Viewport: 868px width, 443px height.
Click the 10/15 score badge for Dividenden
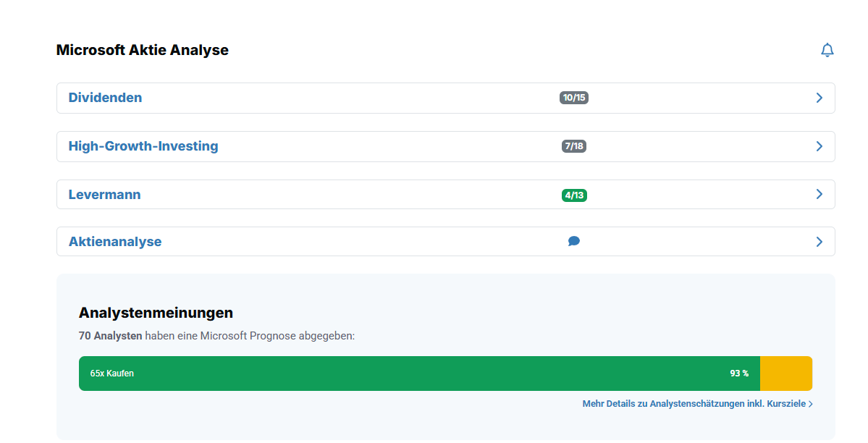coord(574,98)
